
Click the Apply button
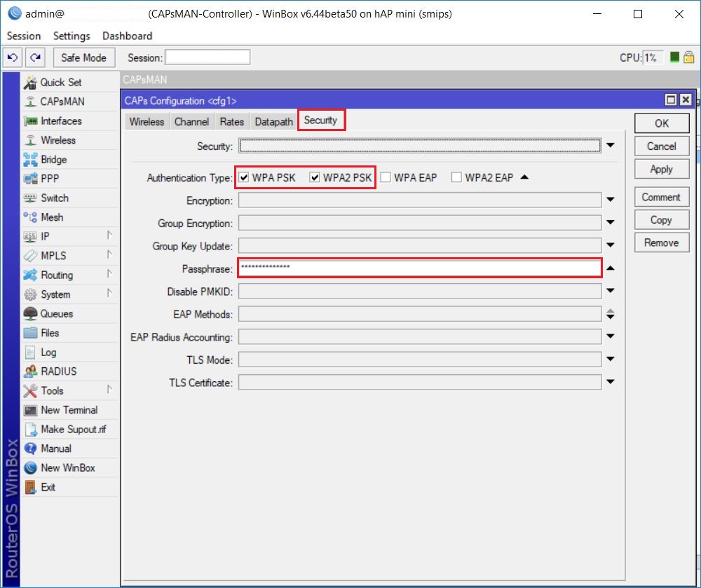[662, 170]
